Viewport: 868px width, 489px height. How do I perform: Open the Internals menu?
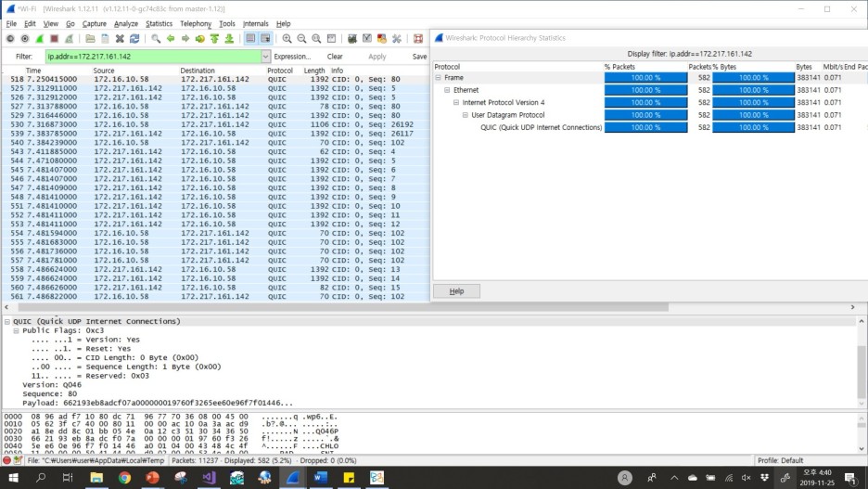click(x=255, y=24)
